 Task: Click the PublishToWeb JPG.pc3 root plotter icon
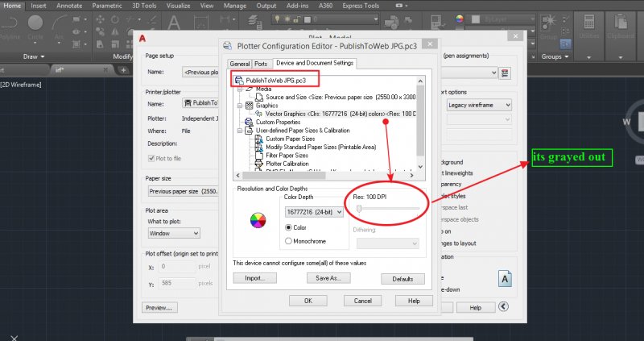tap(239, 81)
